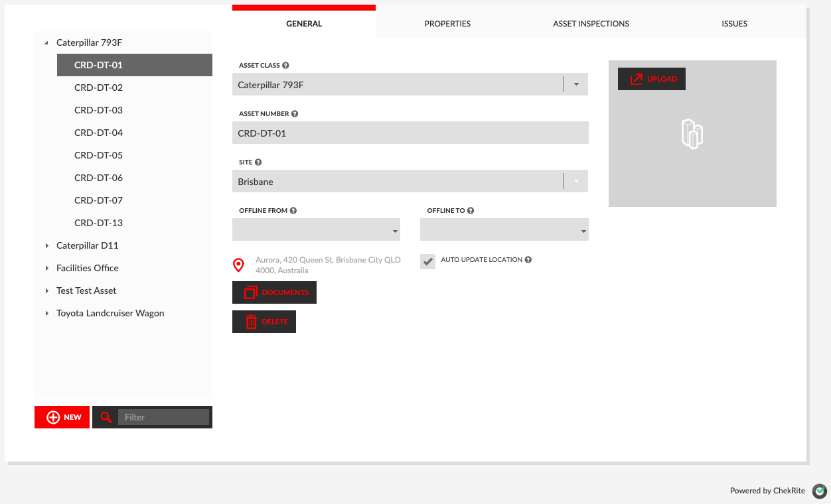Select the Facilities Office label
Image resolution: width=831 pixels, height=504 pixels.
click(x=88, y=268)
